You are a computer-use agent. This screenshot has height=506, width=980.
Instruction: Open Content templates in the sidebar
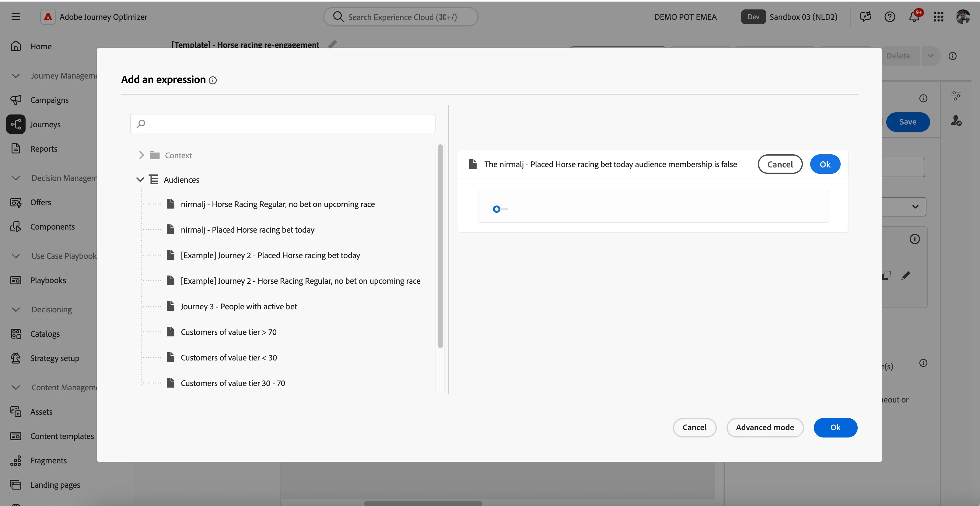click(x=62, y=436)
